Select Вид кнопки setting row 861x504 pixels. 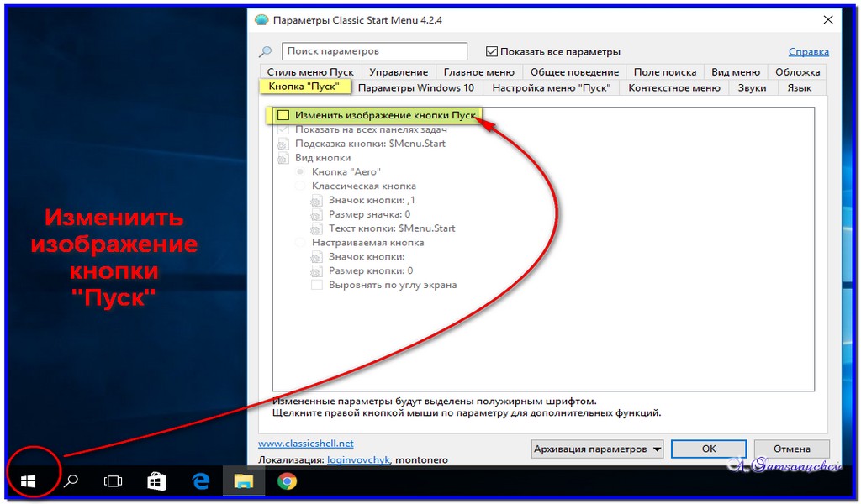323,158
